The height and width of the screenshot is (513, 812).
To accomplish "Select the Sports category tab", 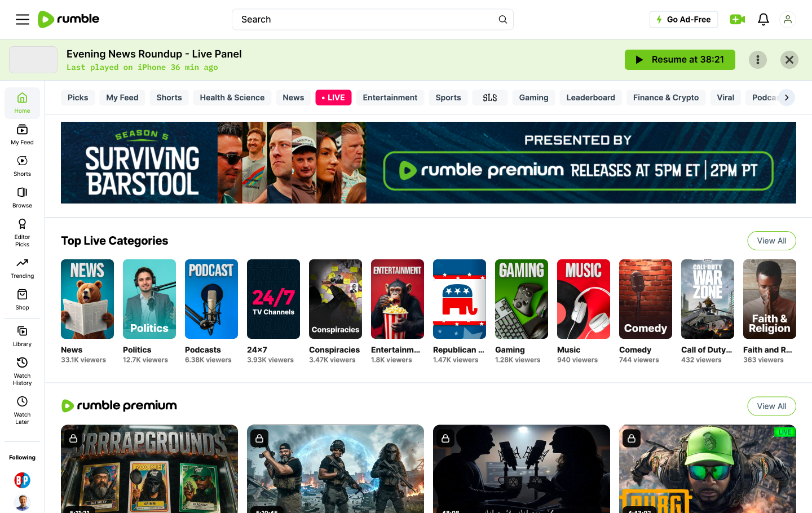I will (x=448, y=98).
